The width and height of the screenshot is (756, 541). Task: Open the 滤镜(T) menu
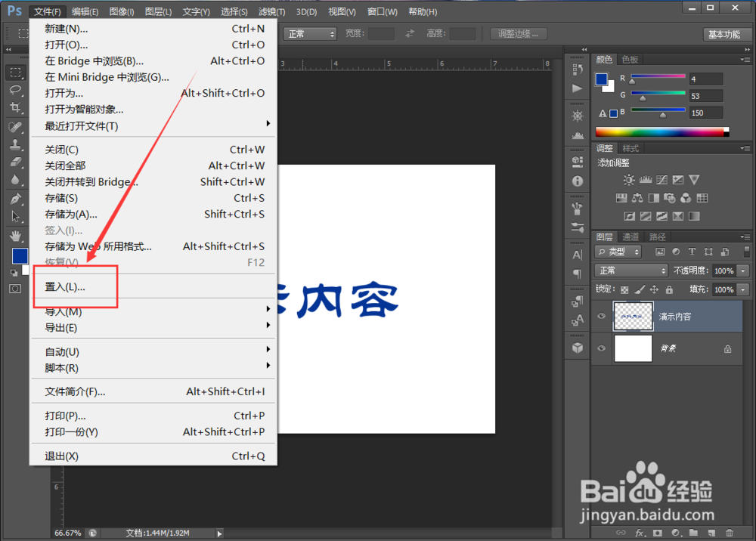pyautogui.click(x=271, y=11)
